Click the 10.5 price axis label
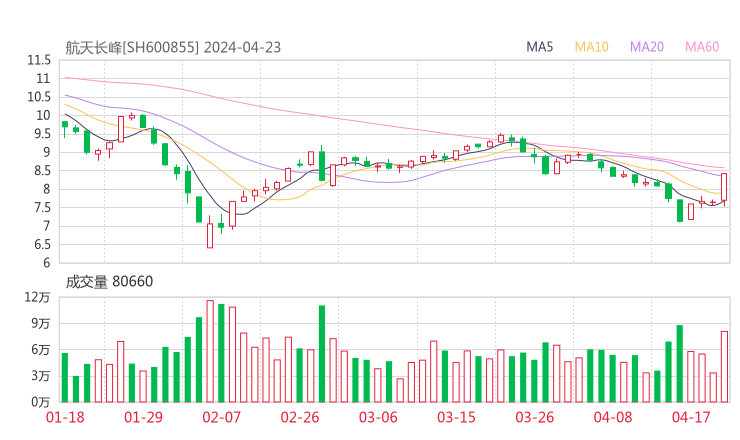The image size is (740, 440). tap(39, 97)
